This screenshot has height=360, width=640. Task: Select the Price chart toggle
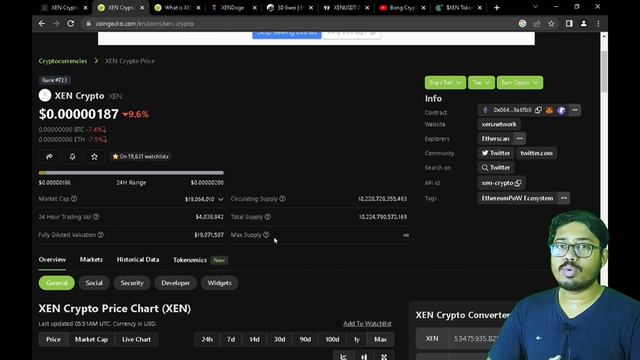pos(53,339)
